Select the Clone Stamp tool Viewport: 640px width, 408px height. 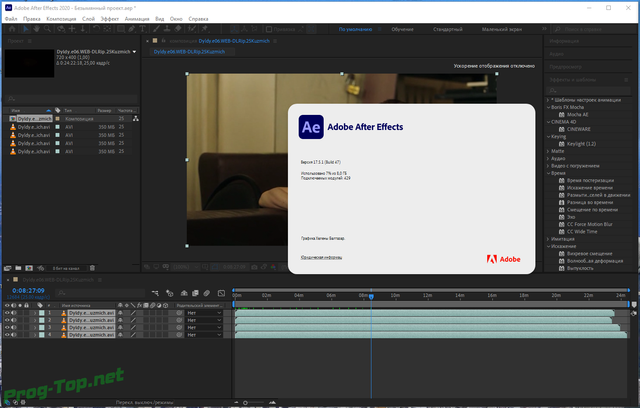tap(167, 29)
